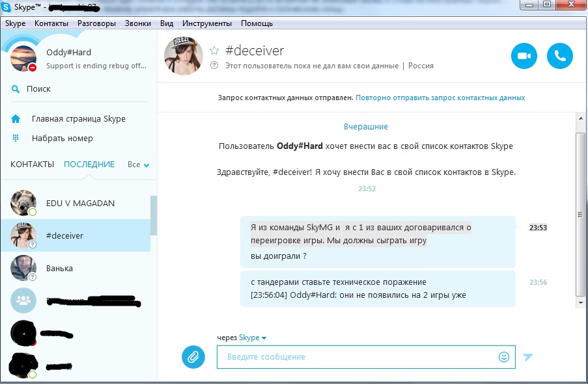This screenshot has height=385, width=588.
Task: Open Набрать номер dial pad
Action: coord(63,138)
